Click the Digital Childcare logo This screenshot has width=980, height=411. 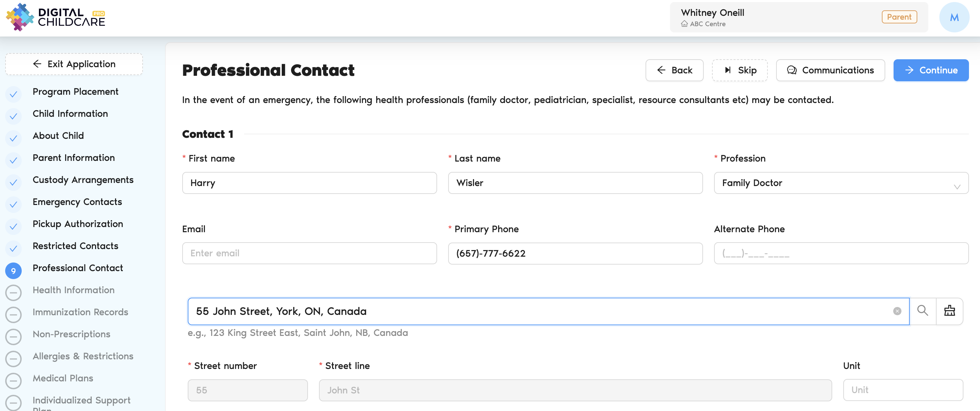[x=55, y=18]
